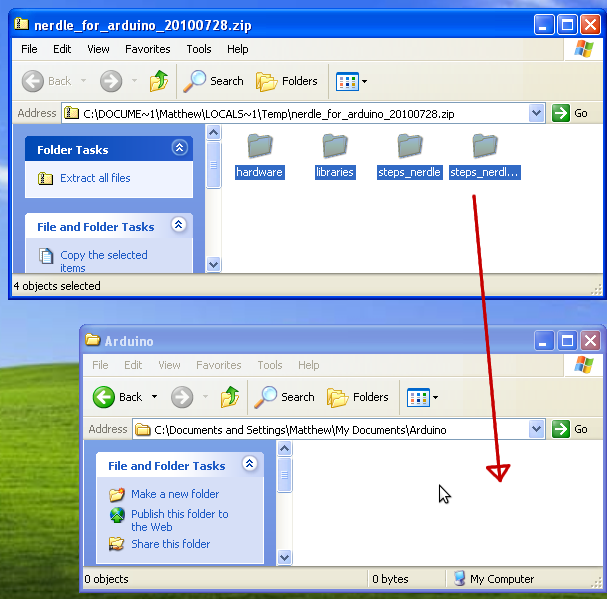Open Edit menu in zip window
Viewport: 607px width, 599px height.
click(62, 49)
